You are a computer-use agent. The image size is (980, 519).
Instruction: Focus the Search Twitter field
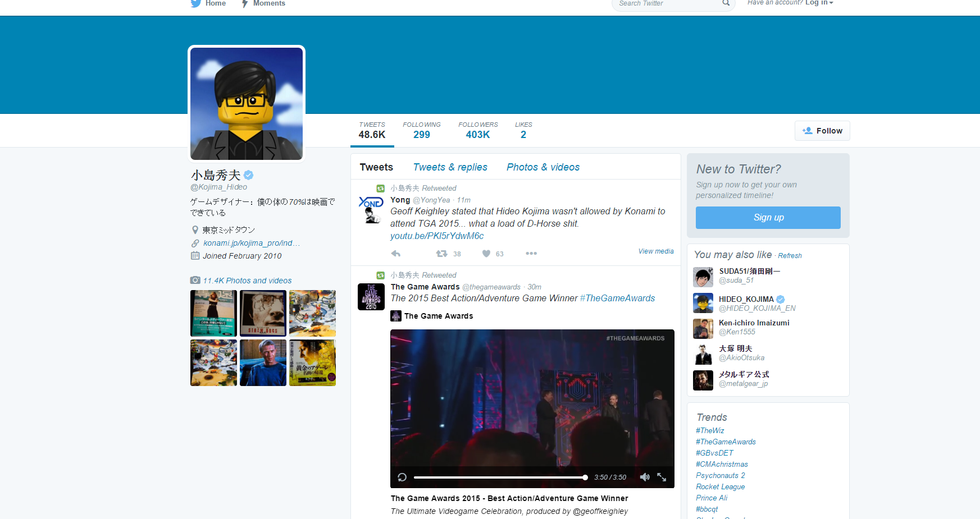[668, 4]
